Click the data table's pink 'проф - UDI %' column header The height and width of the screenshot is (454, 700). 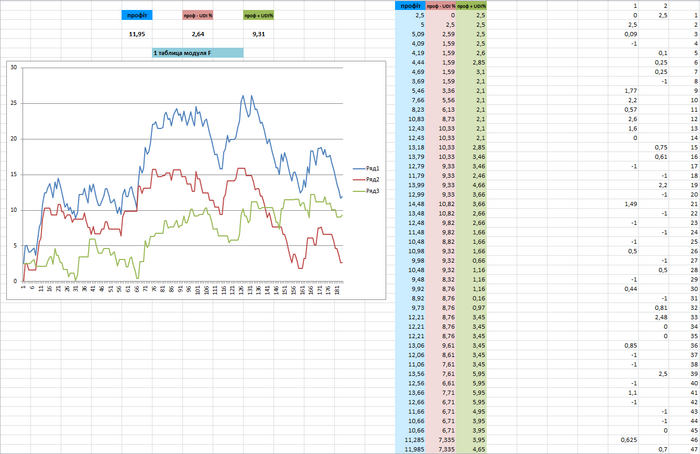pos(441,6)
